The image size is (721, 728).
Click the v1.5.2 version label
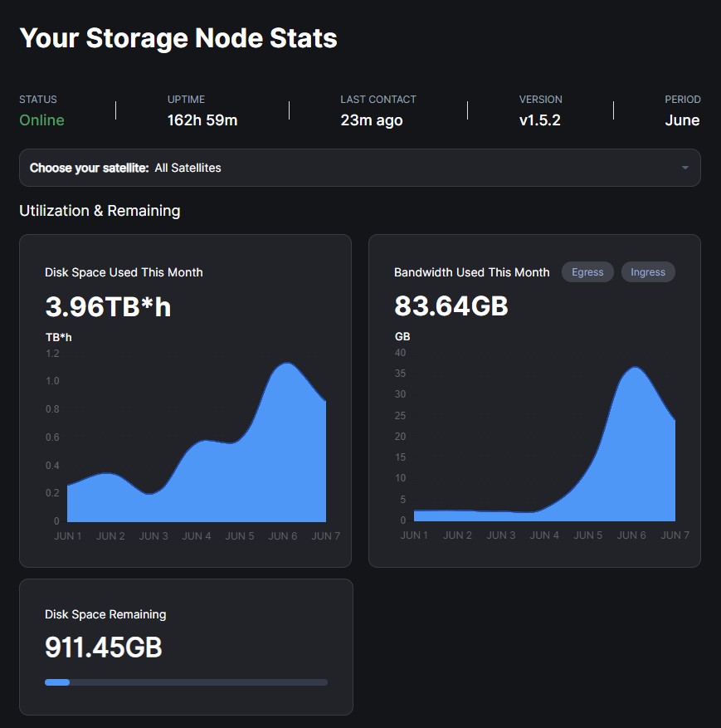tap(539, 120)
